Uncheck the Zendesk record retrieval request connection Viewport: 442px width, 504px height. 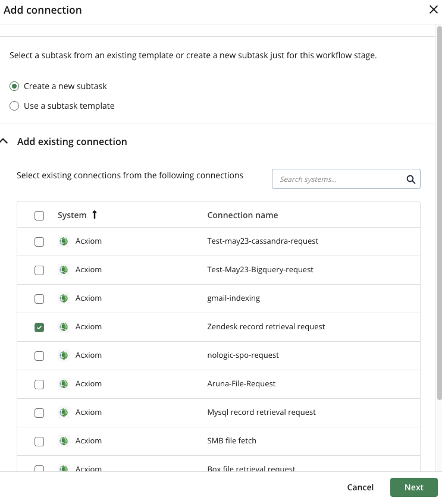pyautogui.click(x=39, y=326)
